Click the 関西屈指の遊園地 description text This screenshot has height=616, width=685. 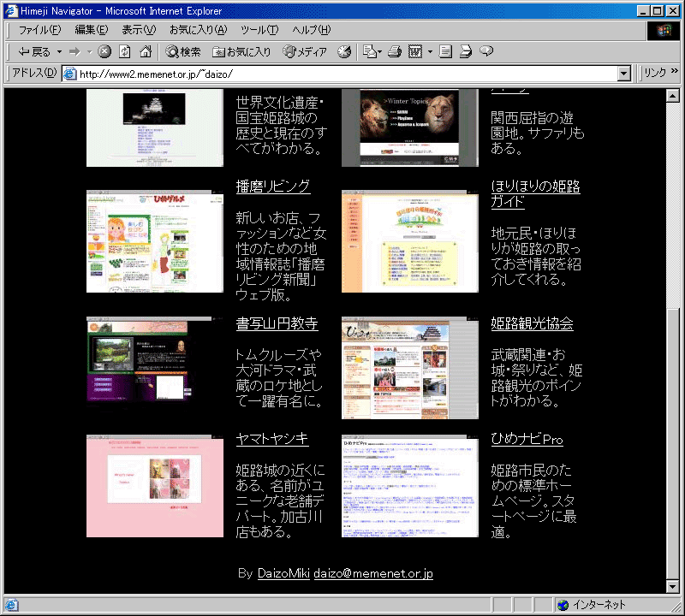click(x=538, y=133)
